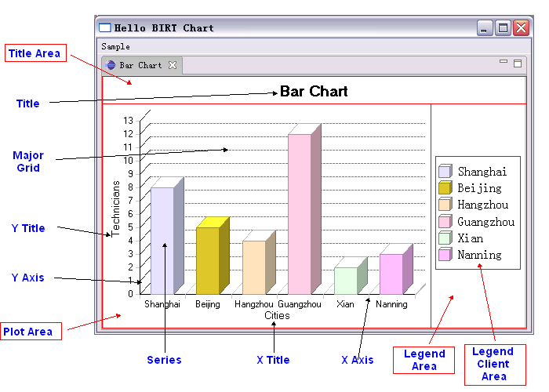Click the 0 value on Y axis

(x=131, y=293)
